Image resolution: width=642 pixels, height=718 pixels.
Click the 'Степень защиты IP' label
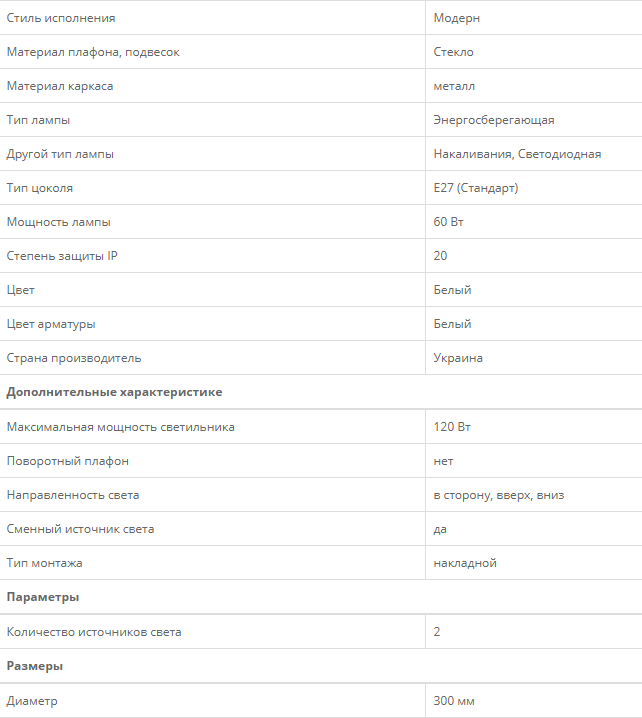62,256
